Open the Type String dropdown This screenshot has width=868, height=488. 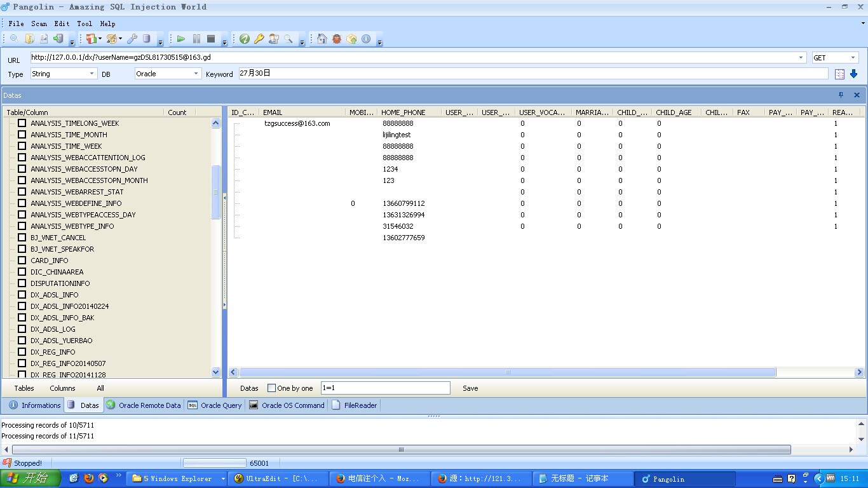click(92, 74)
